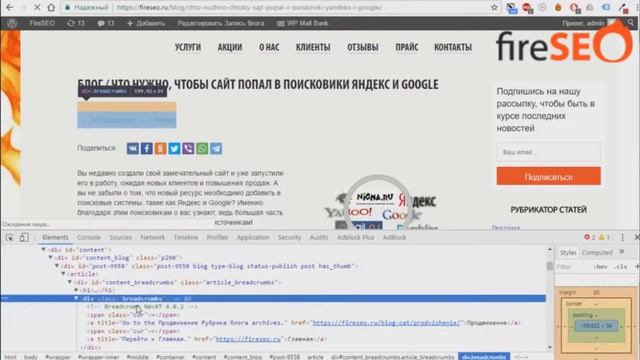Collapse the div id="post-9558" node
Screen dimensions: 640x360
57,266
